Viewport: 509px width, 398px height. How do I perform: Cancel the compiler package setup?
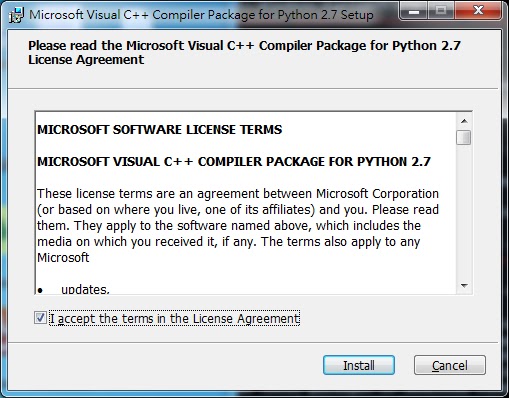[450, 365]
